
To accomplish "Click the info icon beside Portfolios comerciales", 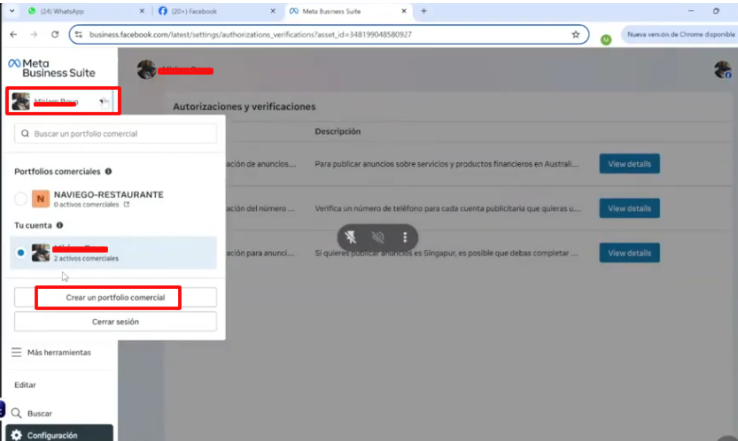I will coord(109,171).
